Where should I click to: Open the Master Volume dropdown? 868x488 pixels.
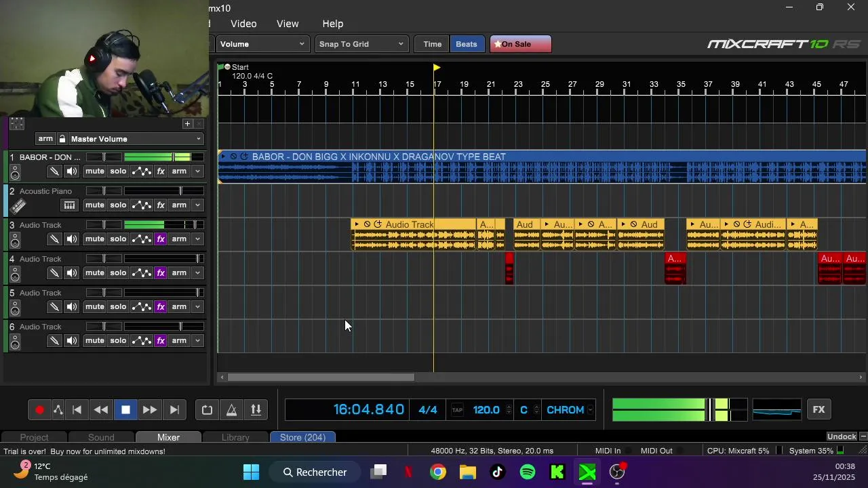pyautogui.click(x=136, y=139)
